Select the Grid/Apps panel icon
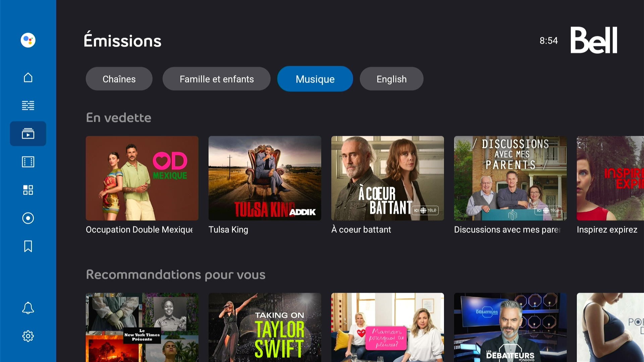The image size is (644, 362). (28, 190)
